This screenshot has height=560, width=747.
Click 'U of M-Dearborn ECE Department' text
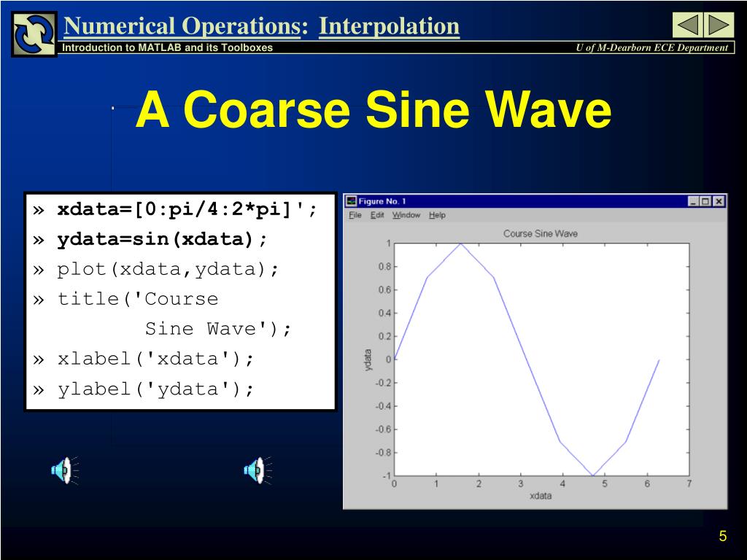click(651, 47)
